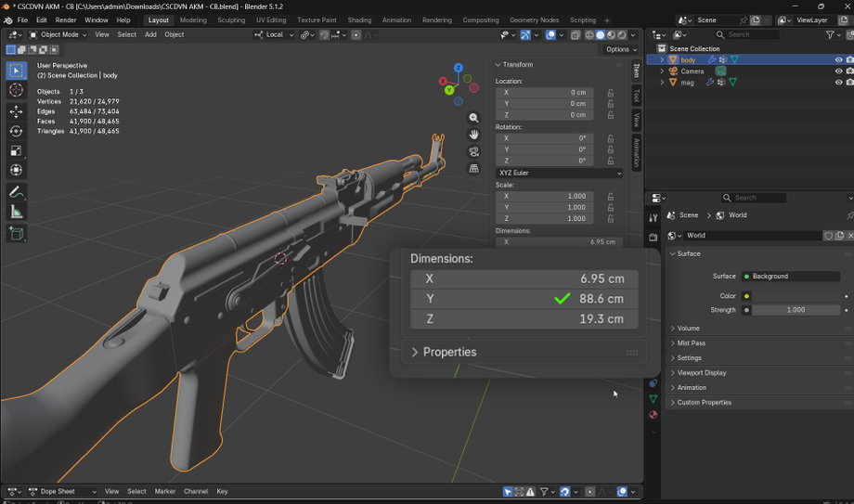The height and width of the screenshot is (504, 854).
Task: Activate the Move tool
Action: pyautogui.click(x=16, y=111)
